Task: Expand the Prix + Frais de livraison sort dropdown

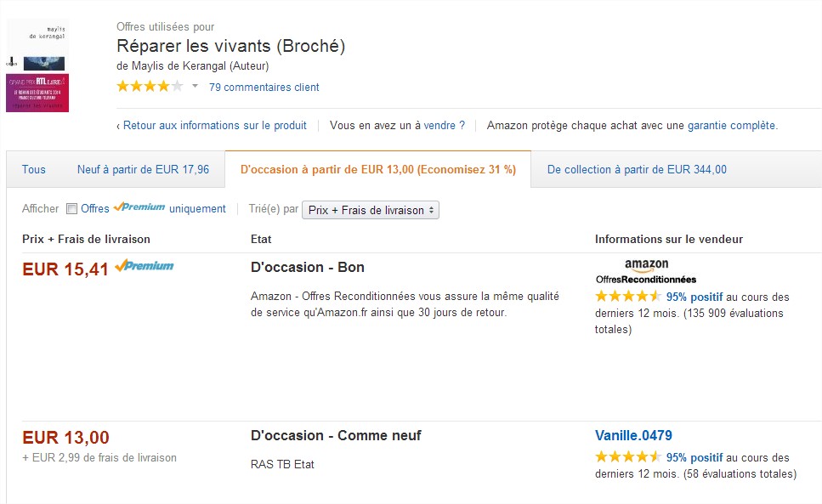Action: 370,210
